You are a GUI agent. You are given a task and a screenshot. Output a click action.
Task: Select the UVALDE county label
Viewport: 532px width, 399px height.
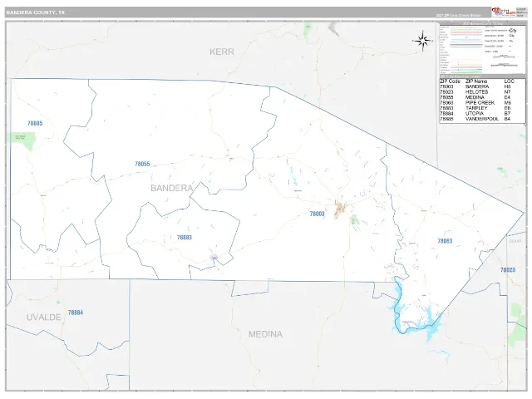point(44,318)
